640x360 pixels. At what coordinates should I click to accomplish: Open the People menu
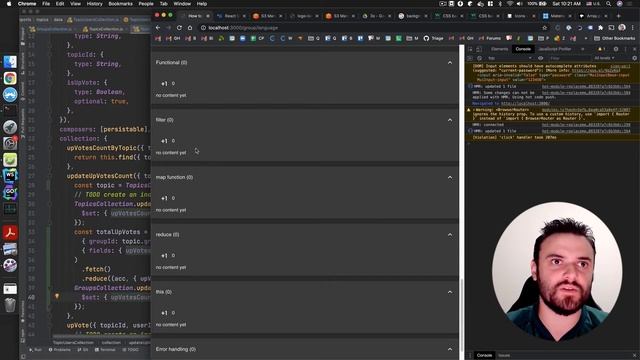tap(146, 4)
